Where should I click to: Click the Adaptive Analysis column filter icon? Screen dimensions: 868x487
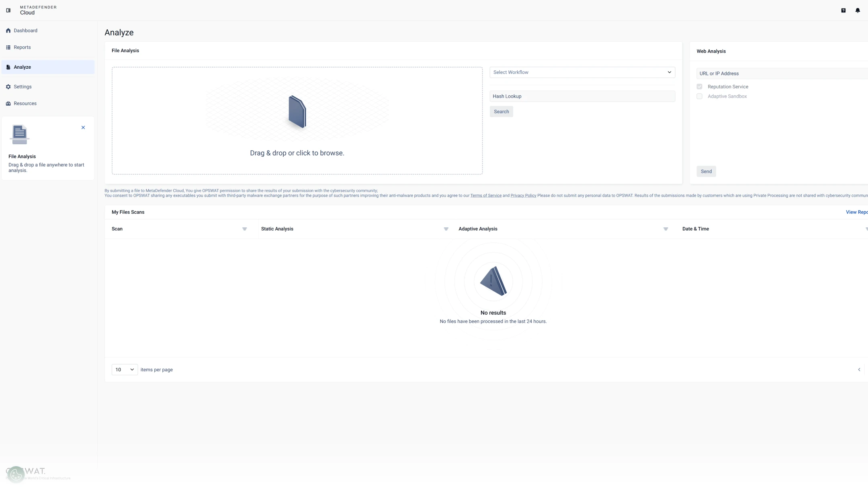point(665,229)
